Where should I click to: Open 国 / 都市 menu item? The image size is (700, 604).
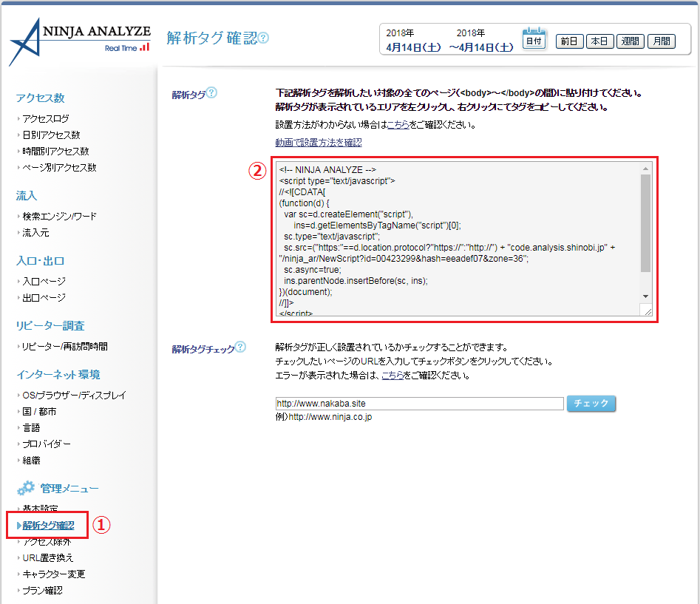pyautogui.click(x=39, y=412)
